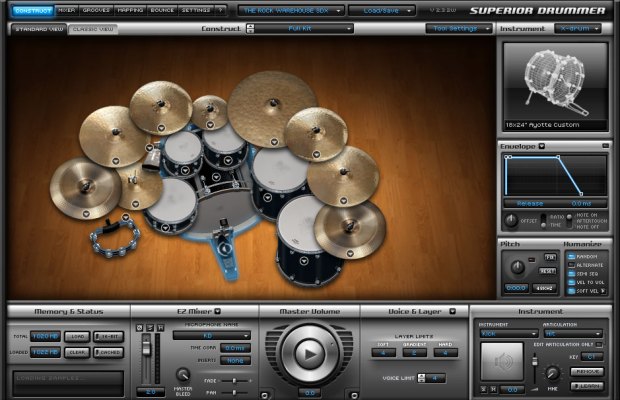Click the small splash cymbal arrow
The height and width of the screenshot is (400, 620).
coord(210,125)
